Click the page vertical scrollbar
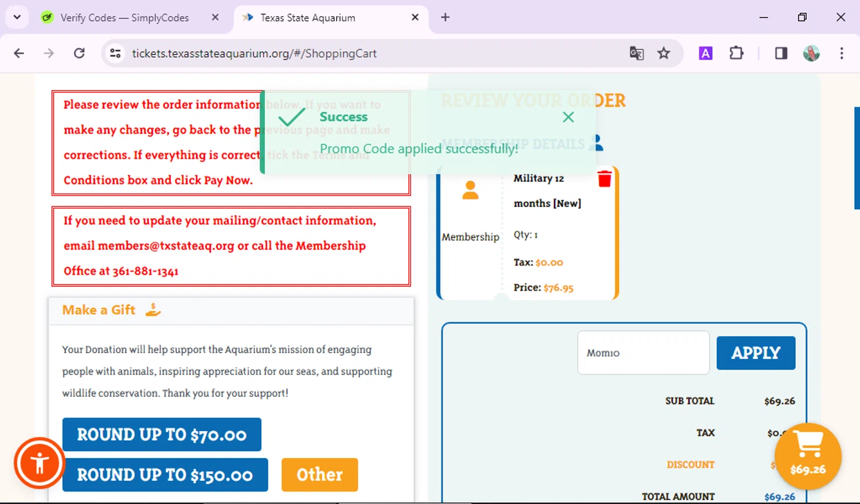Screen dimensions: 860x504 (x=857, y=158)
